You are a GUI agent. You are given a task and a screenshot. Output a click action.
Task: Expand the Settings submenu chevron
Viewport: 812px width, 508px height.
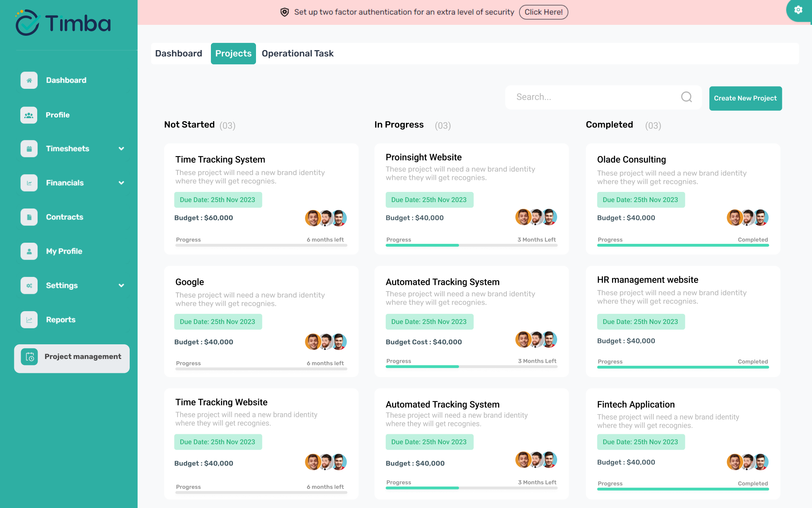pos(121,286)
